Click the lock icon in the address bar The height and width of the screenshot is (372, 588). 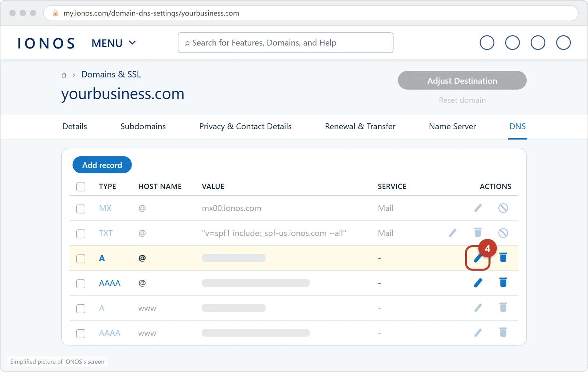pos(55,13)
